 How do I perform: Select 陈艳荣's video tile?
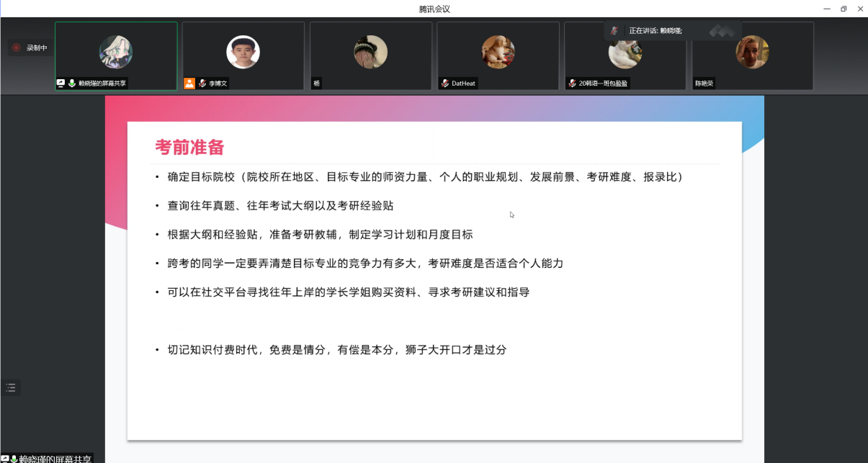coord(752,56)
